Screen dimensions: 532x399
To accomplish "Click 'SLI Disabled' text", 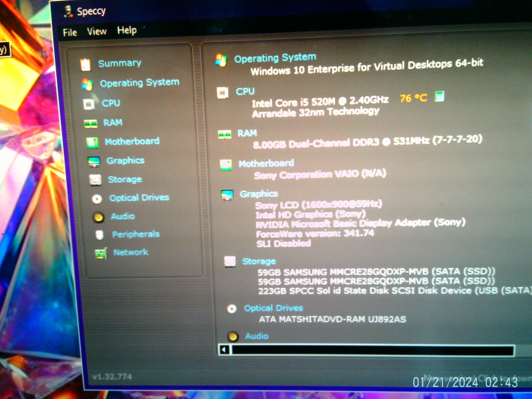I will pos(284,244).
